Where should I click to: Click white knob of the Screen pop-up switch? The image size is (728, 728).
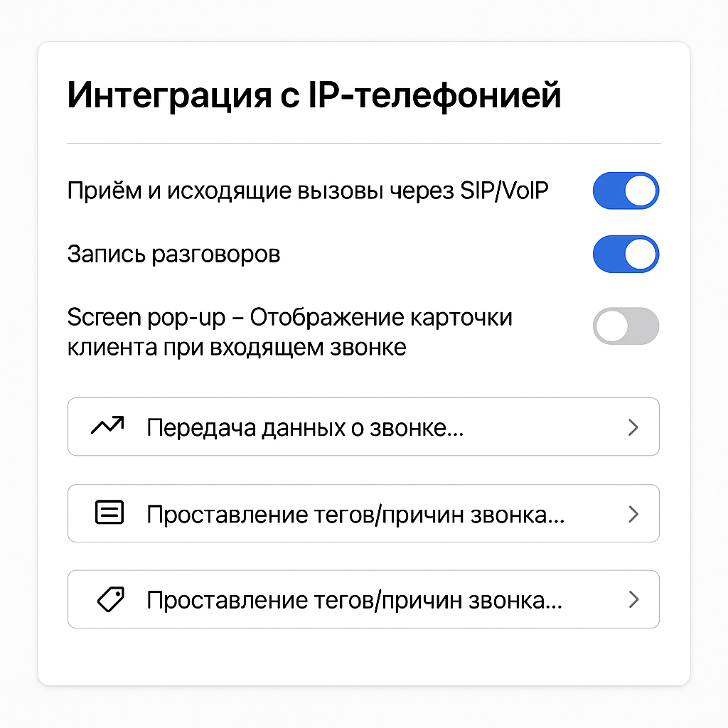pos(612,326)
